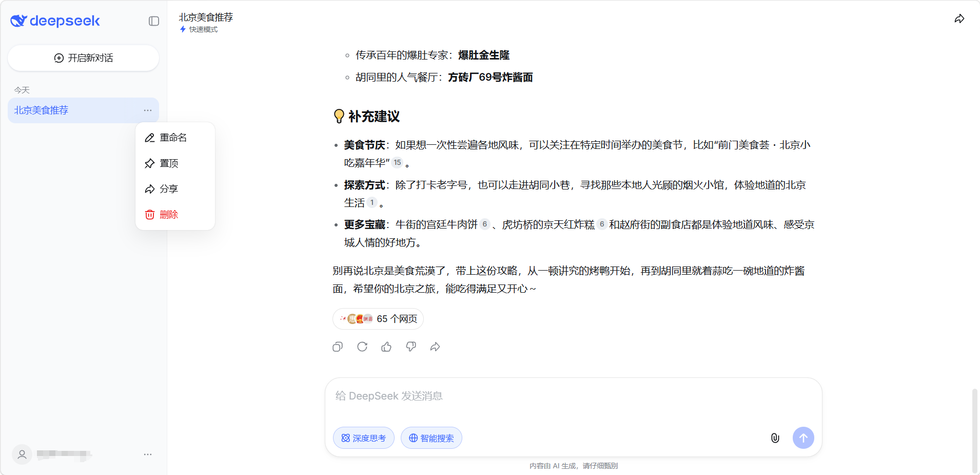This screenshot has height=475, width=980.
Task: Share this response using arrow icon
Action: point(435,347)
